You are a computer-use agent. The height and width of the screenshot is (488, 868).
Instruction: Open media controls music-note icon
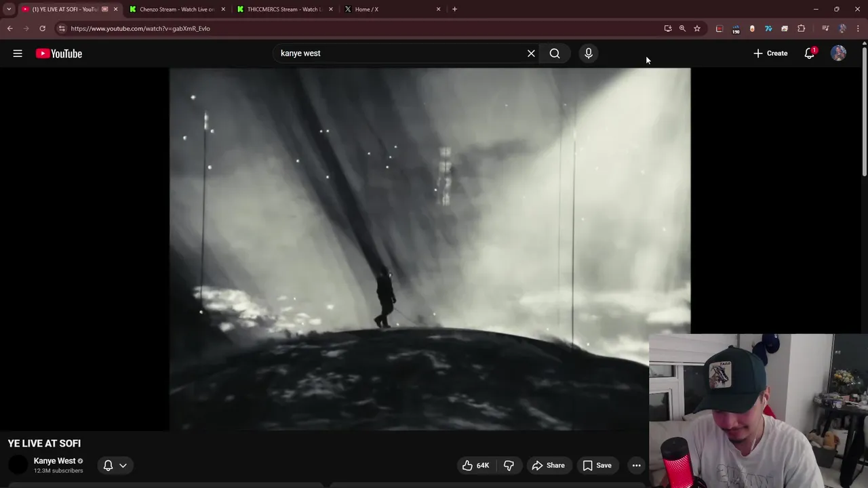click(x=825, y=28)
